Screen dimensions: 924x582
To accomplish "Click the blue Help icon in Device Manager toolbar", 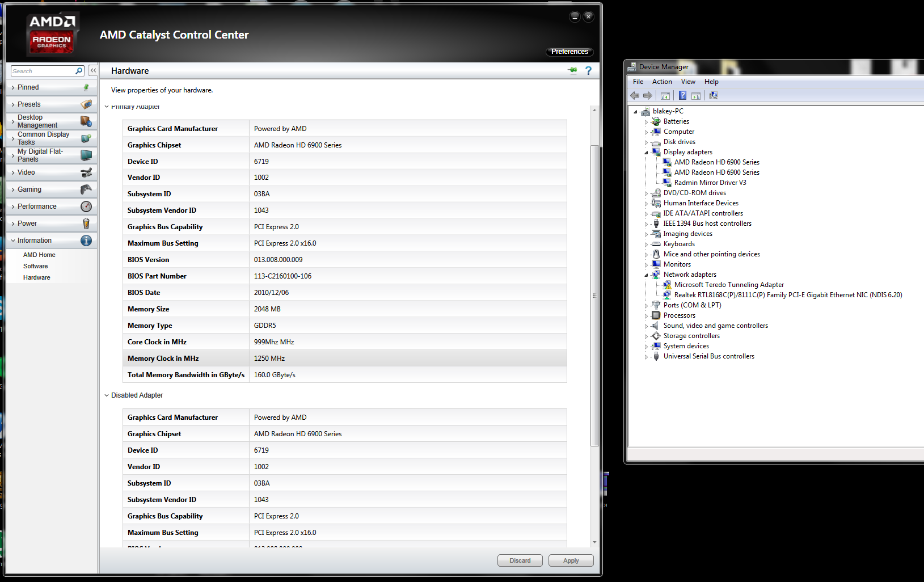I will (683, 95).
